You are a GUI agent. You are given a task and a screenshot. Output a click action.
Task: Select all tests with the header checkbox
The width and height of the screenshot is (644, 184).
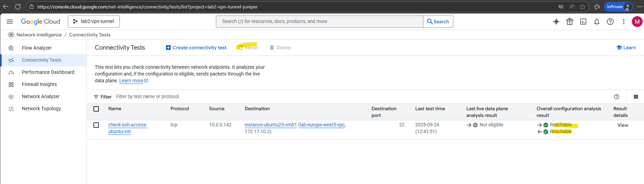[x=96, y=109]
